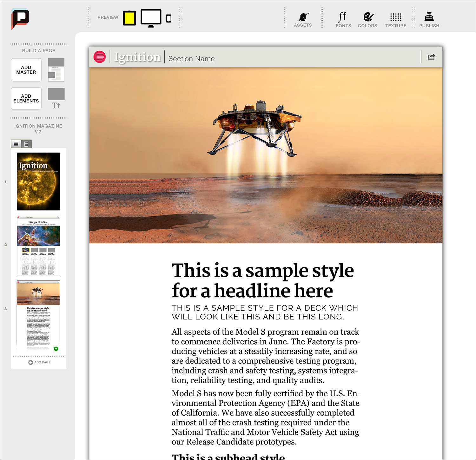The height and width of the screenshot is (460, 476).
Task: Open page 2 Sample Headline thumbnail
Action: [38, 246]
